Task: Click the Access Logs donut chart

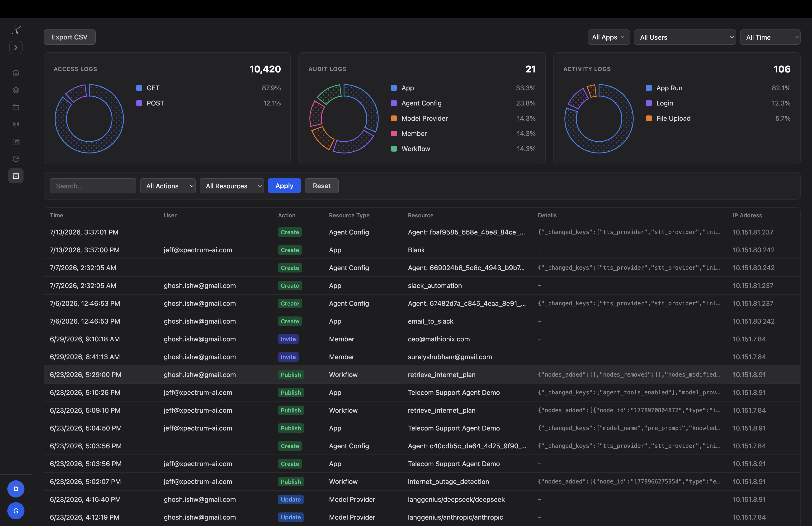Action: [89, 119]
